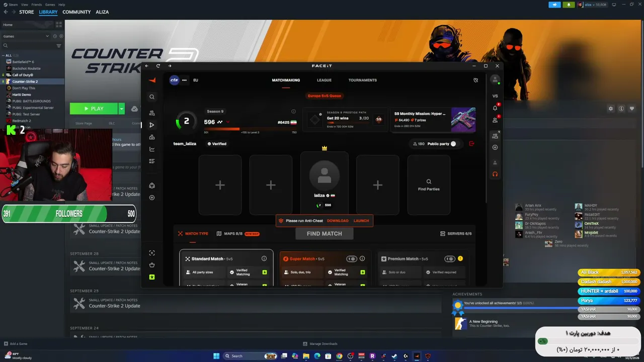This screenshot has height=362, width=644.
Task: Open the CS2 game options three-dot menu
Action: click(x=184, y=80)
